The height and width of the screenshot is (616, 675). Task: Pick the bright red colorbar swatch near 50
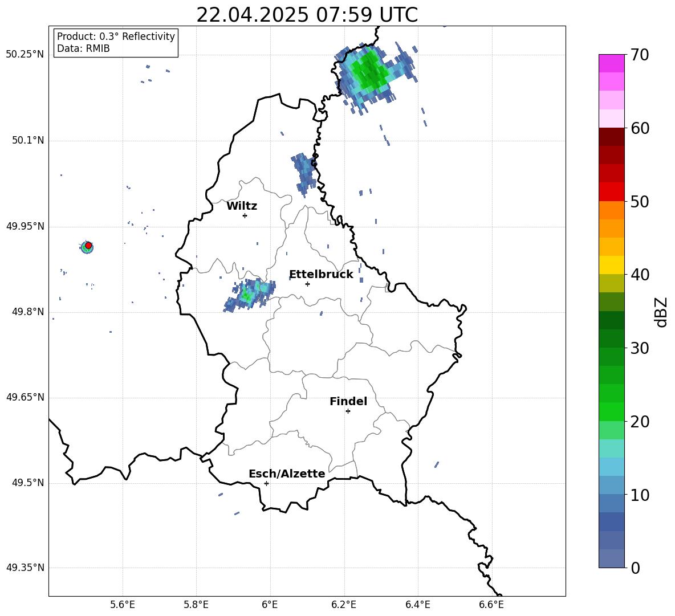pos(612,192)
